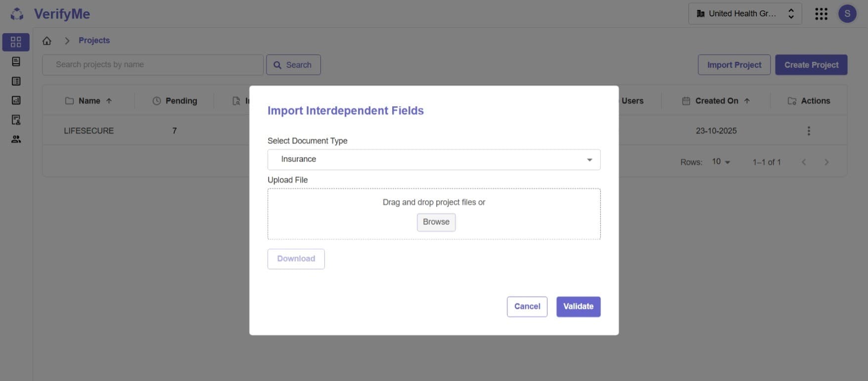
Task: Sort by the Name column header
Action: click(89, 101)
